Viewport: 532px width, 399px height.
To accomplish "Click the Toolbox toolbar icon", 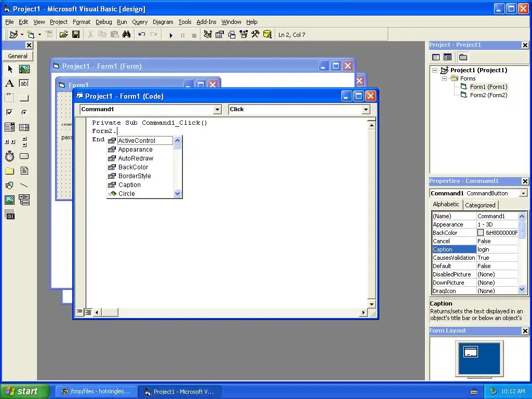I will 255,34.
